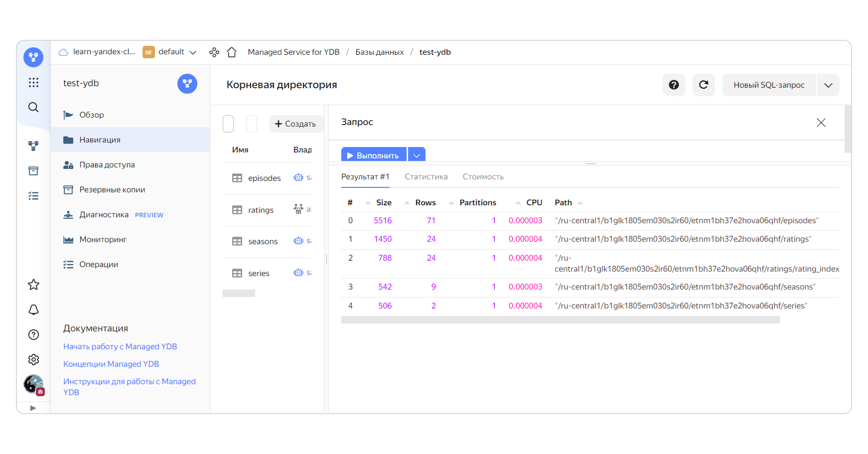Select Права доступа in sidebar menu
This screenshot has width=868, height=454.
pos(107,165)
